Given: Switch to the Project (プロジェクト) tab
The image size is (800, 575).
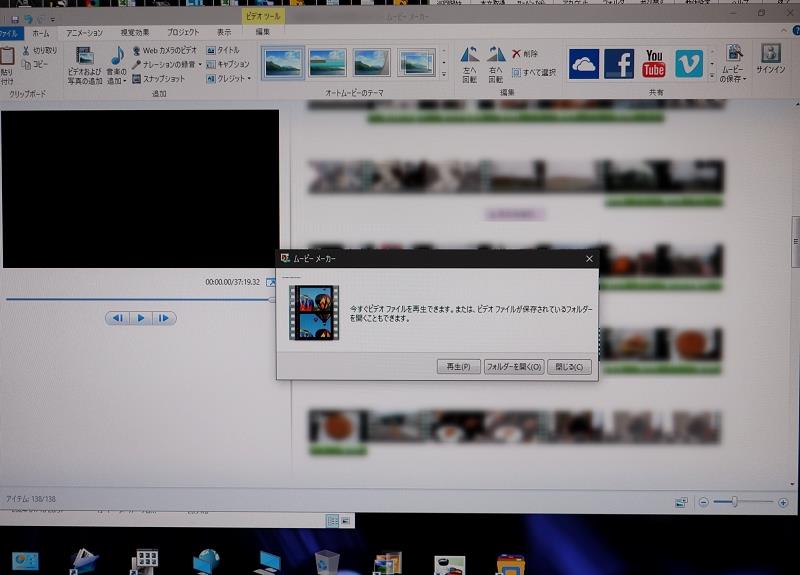Looking at the screenshot, I should coord(183,32).
